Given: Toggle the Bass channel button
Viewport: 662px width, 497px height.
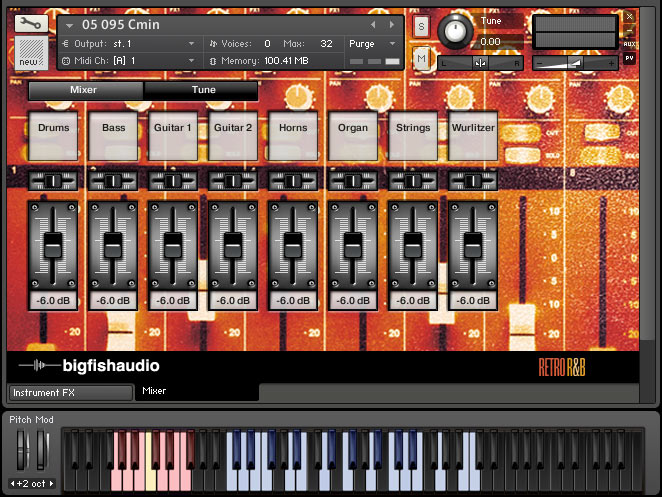Looking at the screenshot, I should (x=113, y=136).
